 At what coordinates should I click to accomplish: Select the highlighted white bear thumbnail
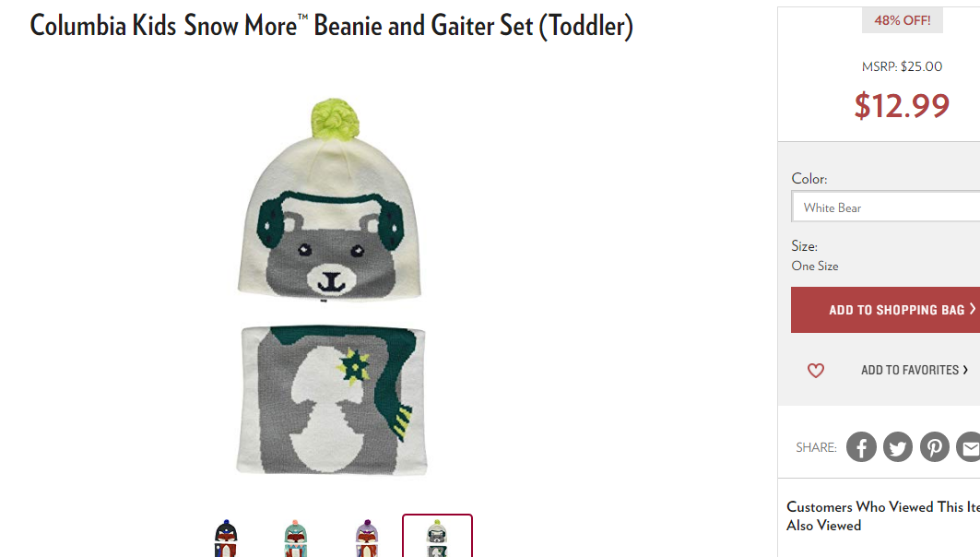tap(438, 537)
